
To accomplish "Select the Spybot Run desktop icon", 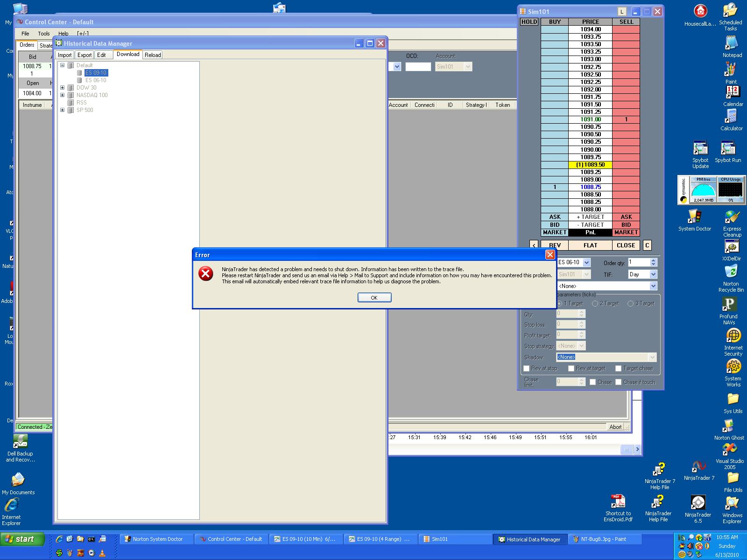I will click(x=728, y=152).
